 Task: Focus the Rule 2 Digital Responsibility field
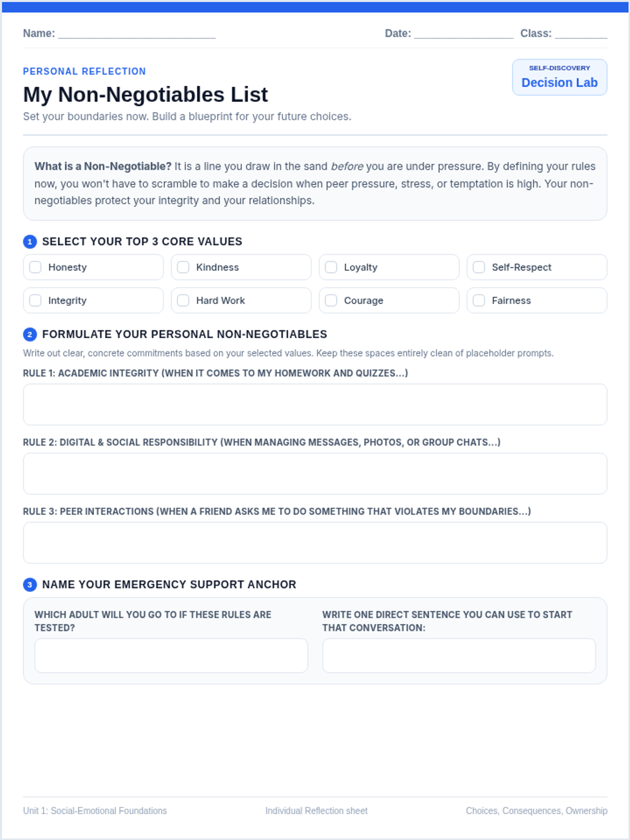[x=315, y=474]
